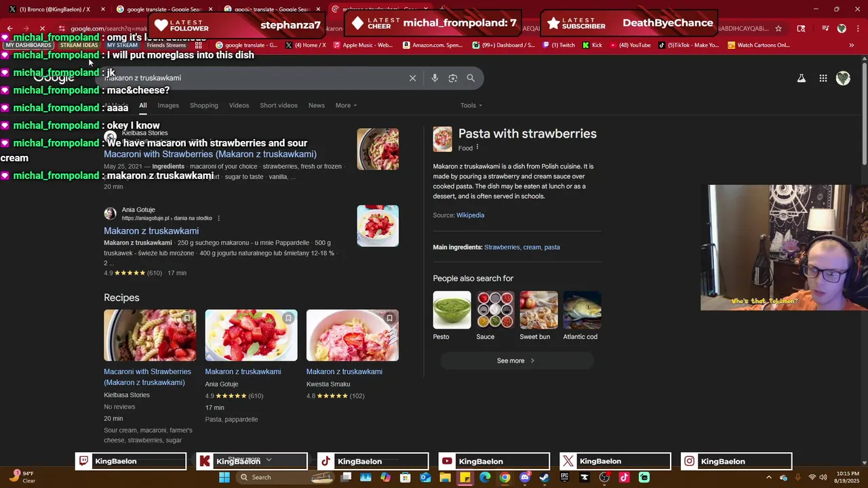Screen dimensions: 868x488
Task: Click the page vertical scrollbar
Action: (x=864, y=113)
